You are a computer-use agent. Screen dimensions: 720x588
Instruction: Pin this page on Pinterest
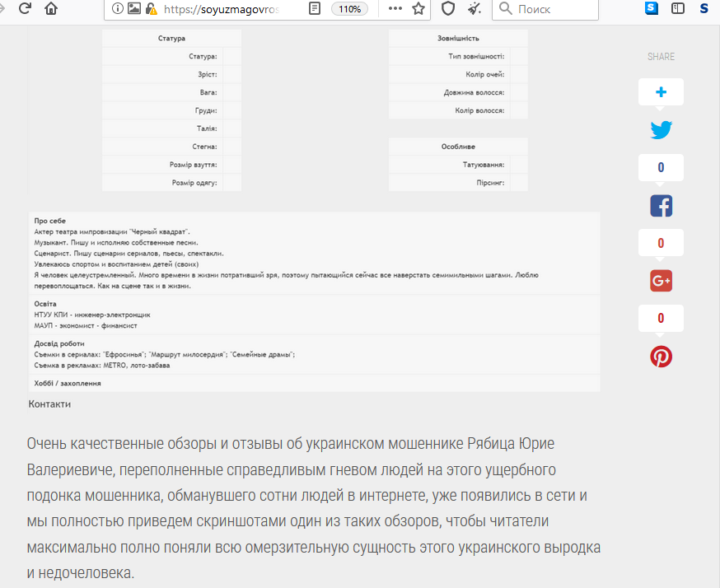click(661, 356)
